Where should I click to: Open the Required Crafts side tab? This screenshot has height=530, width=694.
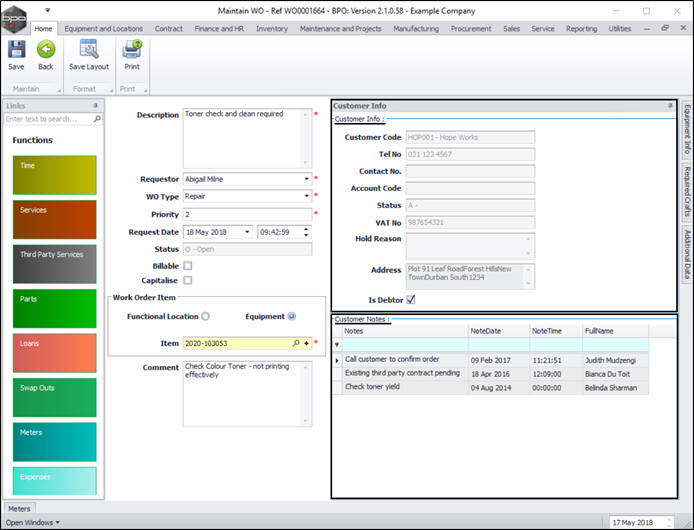point(687,192)
